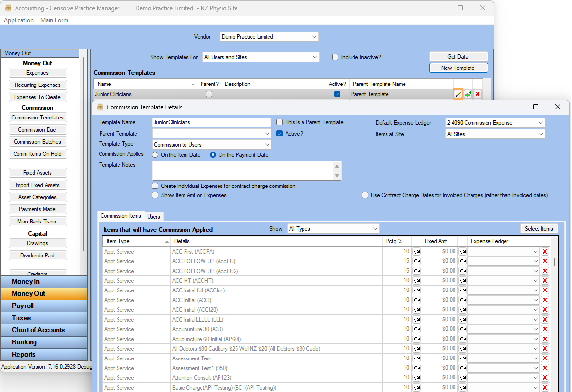
Task: Click the Select Items button
Action: tap(538, 229)
